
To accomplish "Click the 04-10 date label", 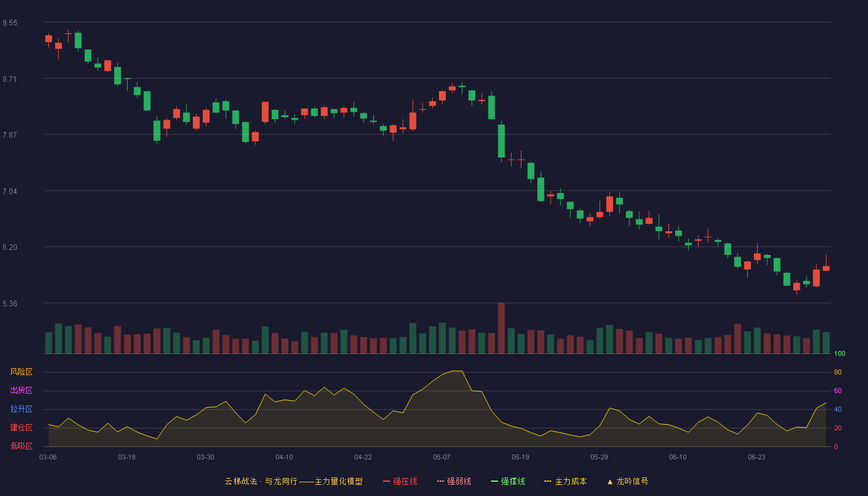I will pos(284,457).
